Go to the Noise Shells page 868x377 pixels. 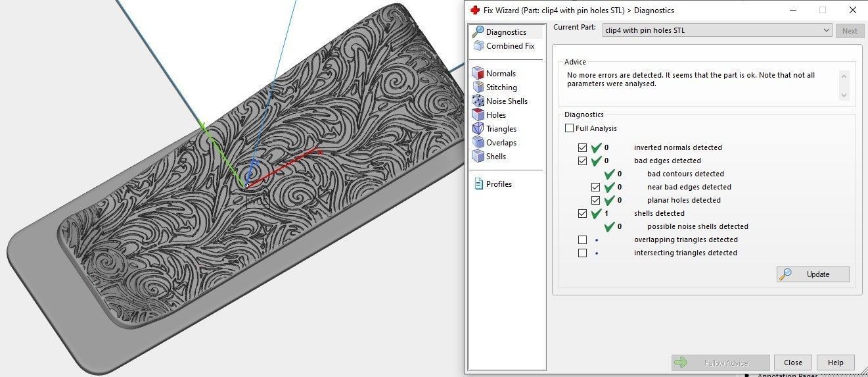[507, 101]
